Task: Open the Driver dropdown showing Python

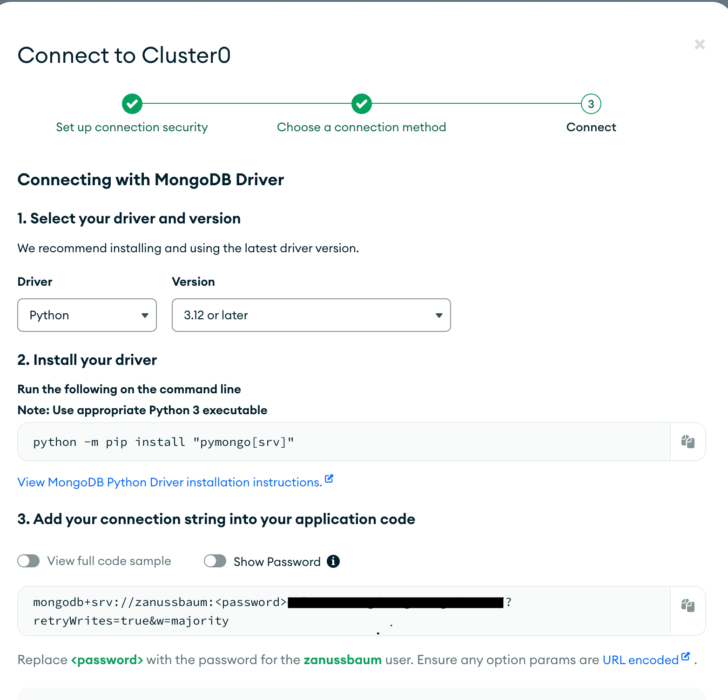Action: point(87,315)
